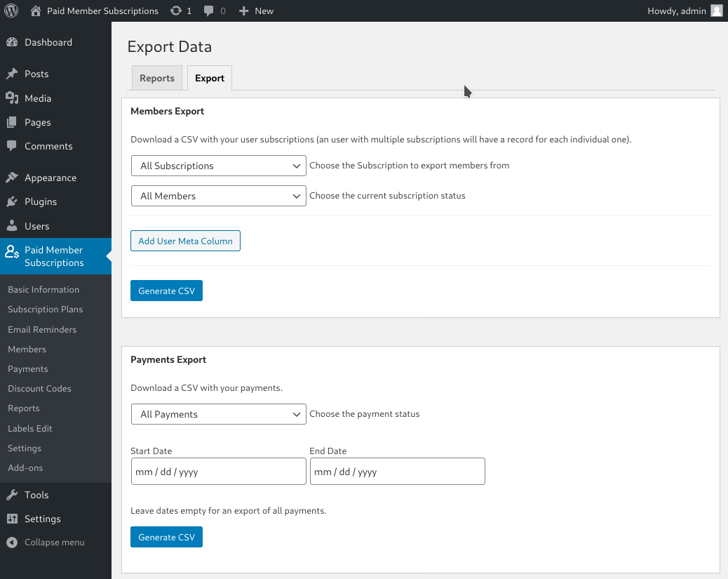728x579 pixels.
Task: Open the All Payments status dropdown
Action: click(219, 414)
